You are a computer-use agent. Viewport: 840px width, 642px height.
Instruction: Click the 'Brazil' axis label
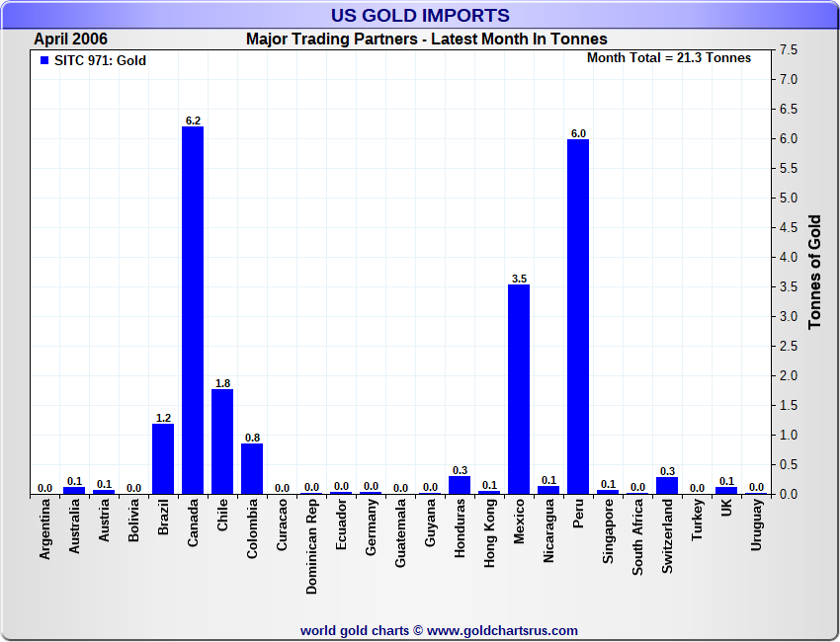(163, 517)
